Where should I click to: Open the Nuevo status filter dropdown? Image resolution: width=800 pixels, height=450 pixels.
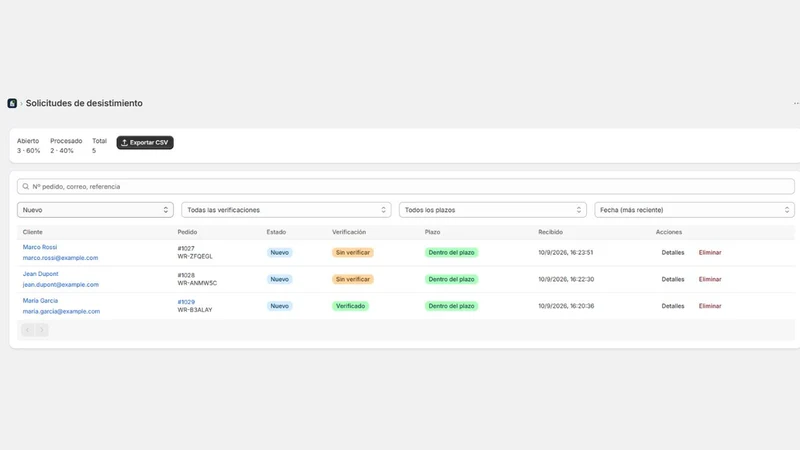[95, 210]
